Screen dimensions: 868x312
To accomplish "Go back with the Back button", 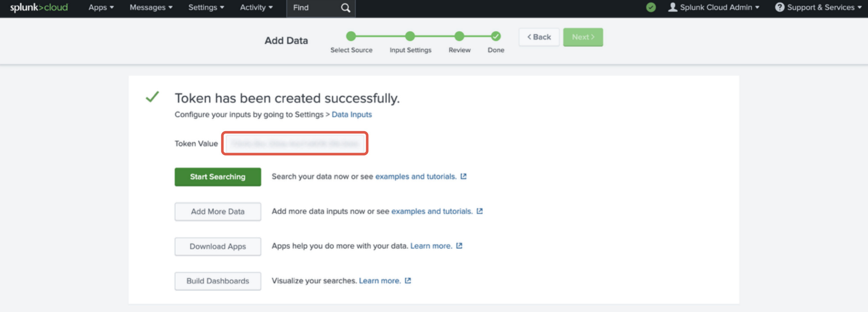I will point(539,37).
